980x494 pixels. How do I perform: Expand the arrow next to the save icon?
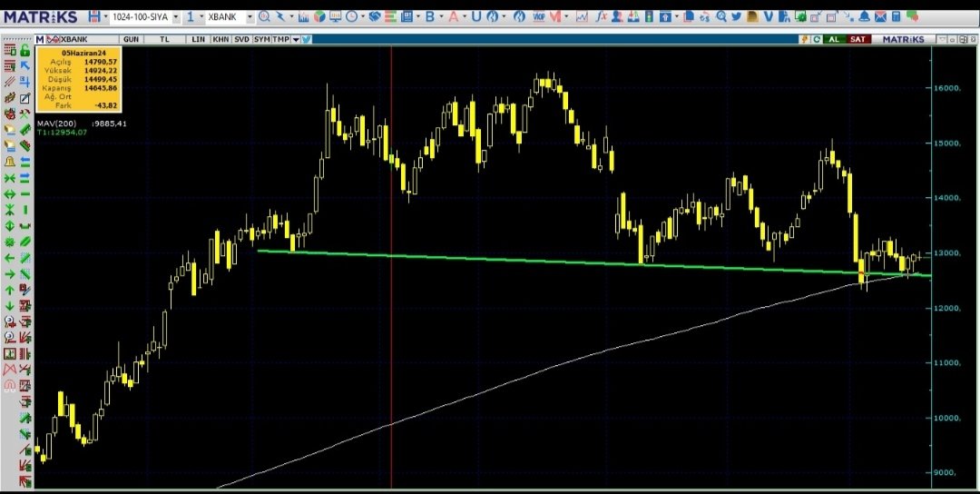point(105,17)
